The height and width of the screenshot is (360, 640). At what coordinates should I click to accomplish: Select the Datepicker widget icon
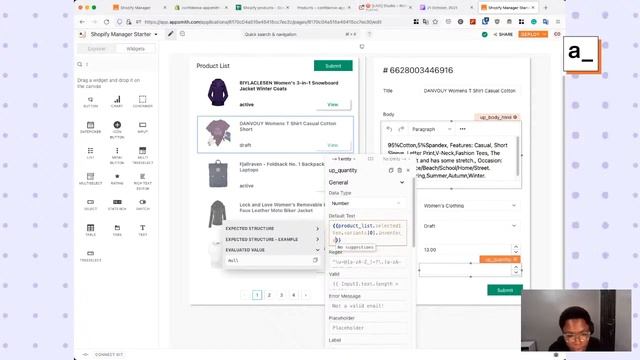91,125
